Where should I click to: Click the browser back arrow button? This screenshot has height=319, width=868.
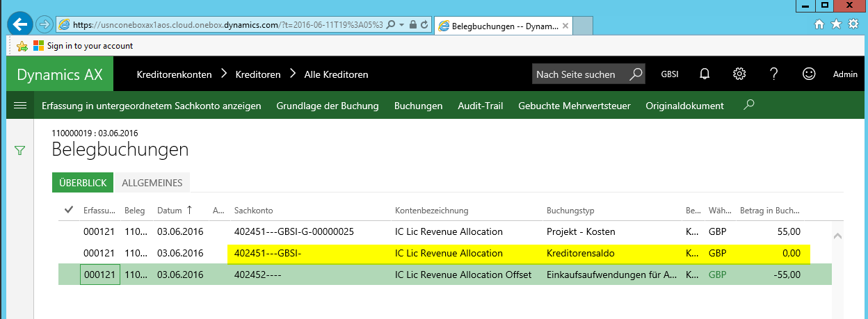pos(20,24)
